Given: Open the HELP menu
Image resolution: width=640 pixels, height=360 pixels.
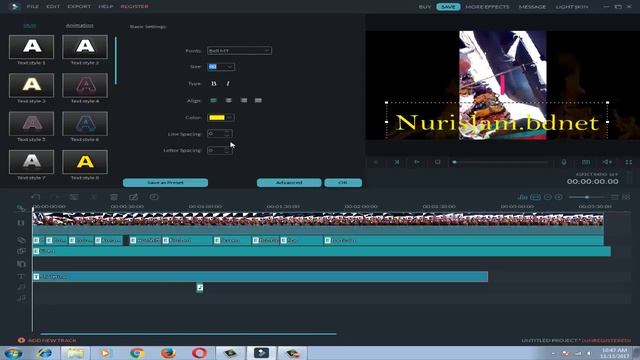Looking at the screenshot, I should [106, 7].
